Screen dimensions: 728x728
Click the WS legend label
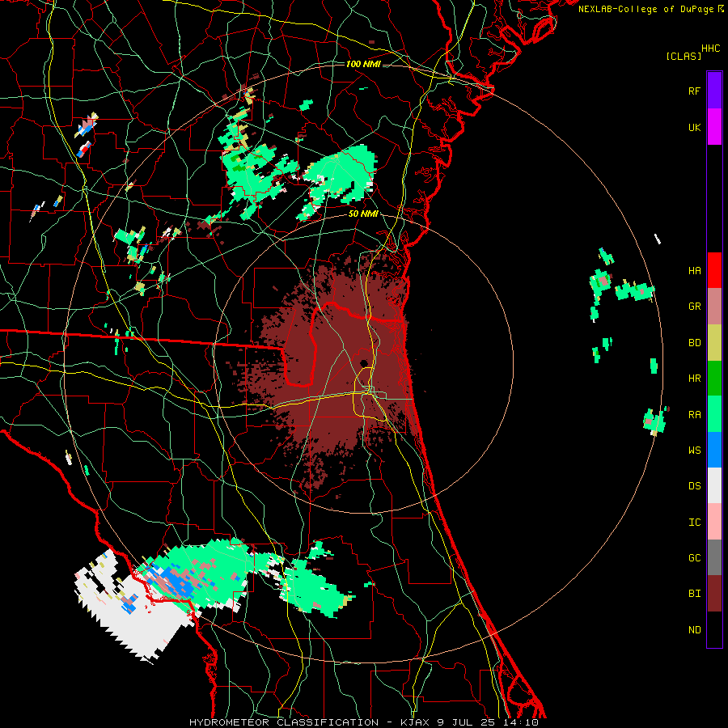tap(694, 450)
